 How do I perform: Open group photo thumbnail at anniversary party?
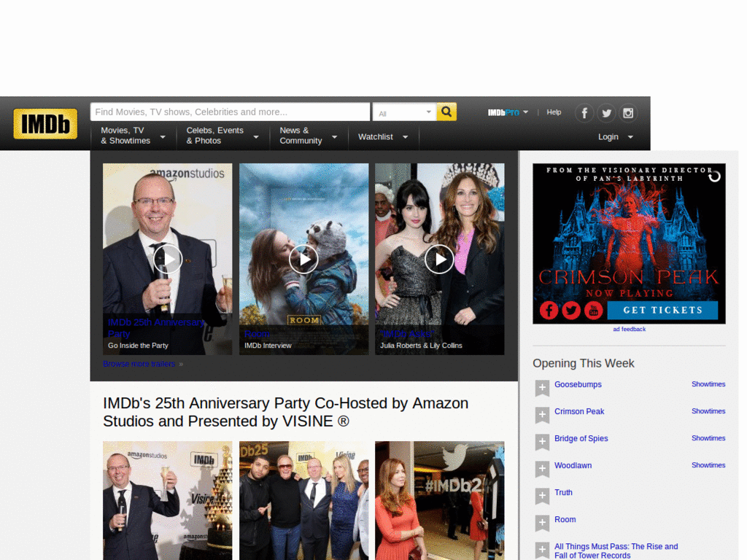pos(303,500)
